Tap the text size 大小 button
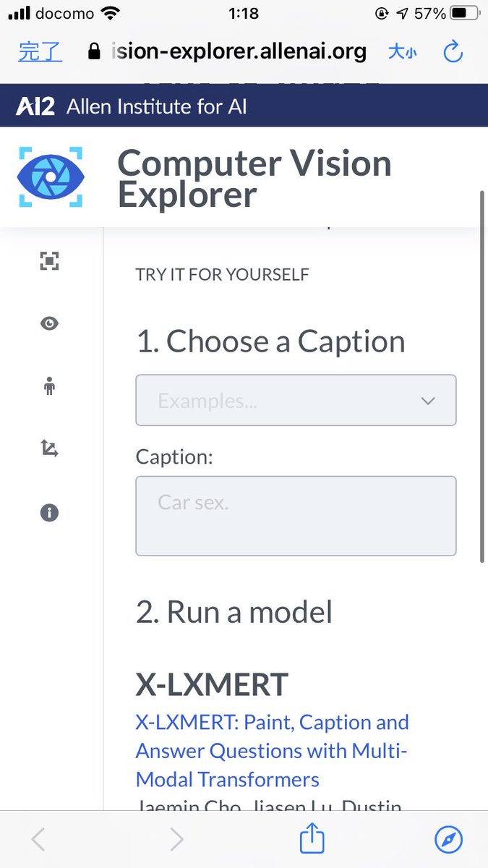This screenshot has width=488, height=868. coord(402,52)
